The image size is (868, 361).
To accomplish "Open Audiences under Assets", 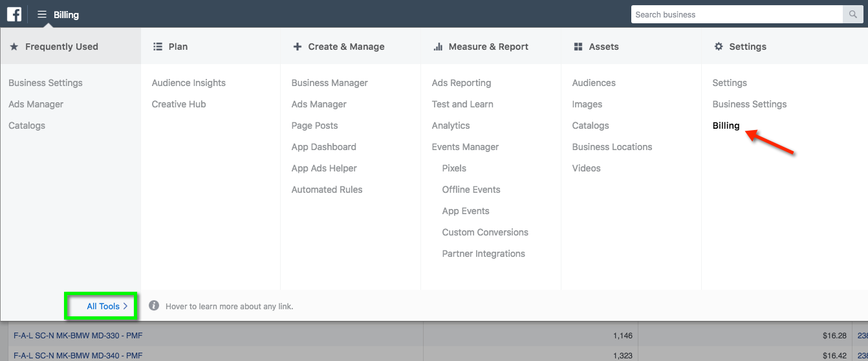I will click(594, 83).
